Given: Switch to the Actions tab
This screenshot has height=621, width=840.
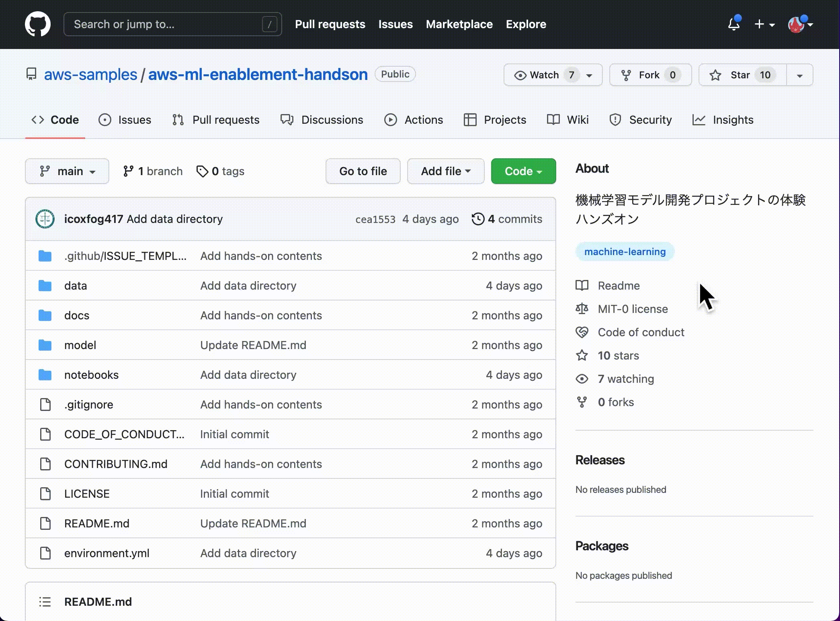Looking at the screenshot, I should (414, 120).
